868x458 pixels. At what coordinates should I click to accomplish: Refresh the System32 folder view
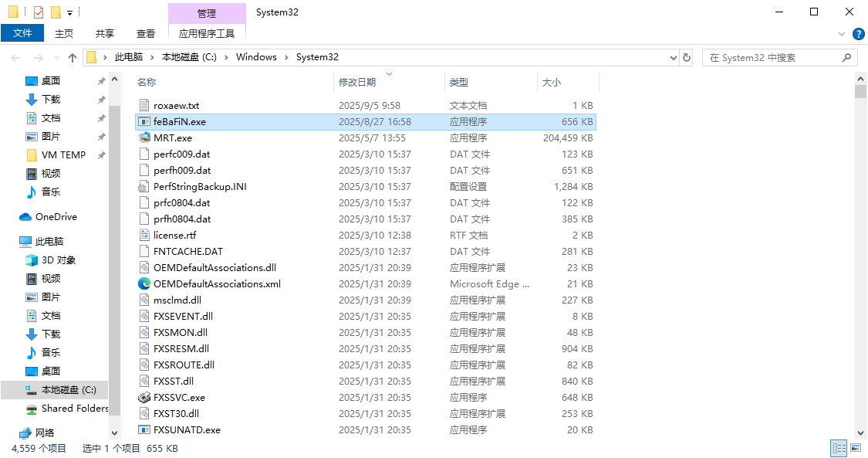click(x=687, y=57)
